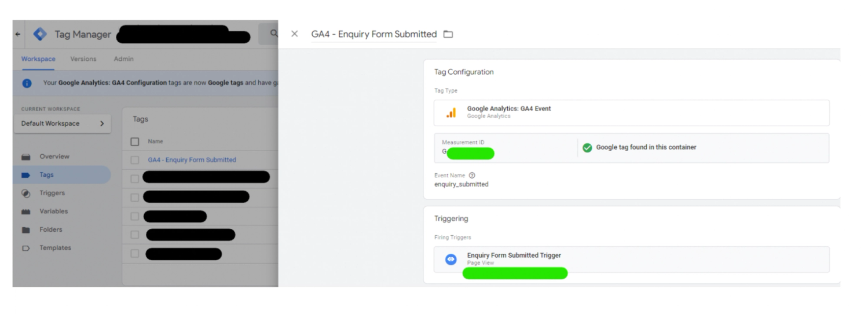The height and width of the screenshot is (314, 868).
Task: Check the checkbox of the last tag row
Action: tap(135, 254)
